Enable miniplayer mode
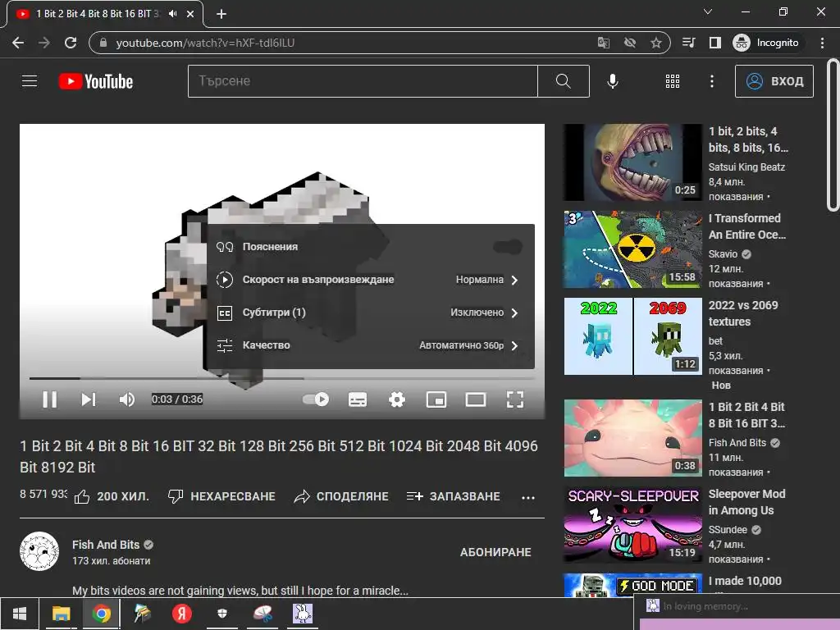This screenshot has width=840, height=630. tap(436, 399)
